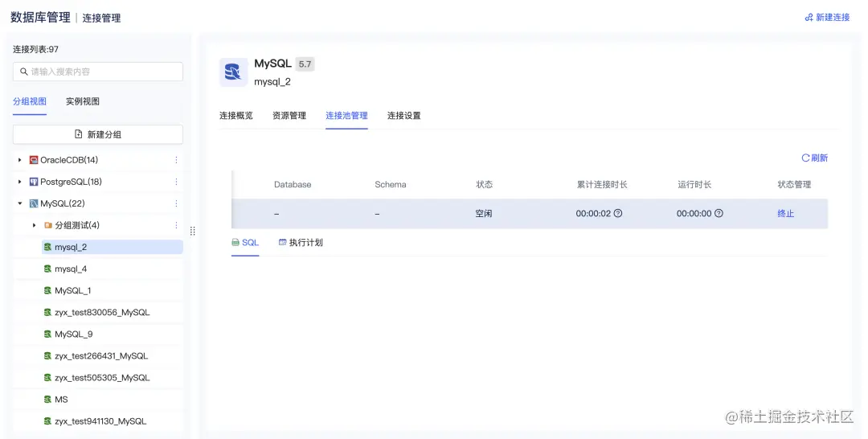Image resolution: width=868 pixels, height=439 pixels.
Task: Click the MySQL_1 connection icon
Action: 47,290
